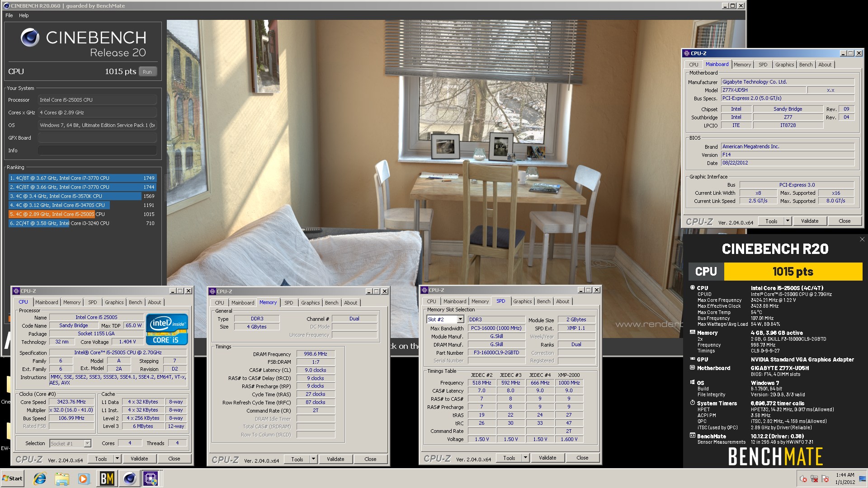Open the Start menu
Image resolution: width=868 pixels, height=488 pixels.
[x=12, y=479]
